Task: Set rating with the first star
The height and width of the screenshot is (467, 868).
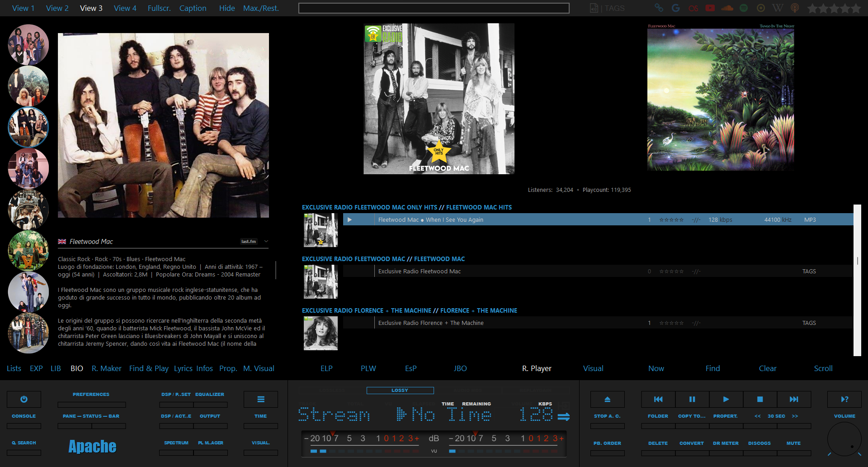Action: (x=812, y=8)
